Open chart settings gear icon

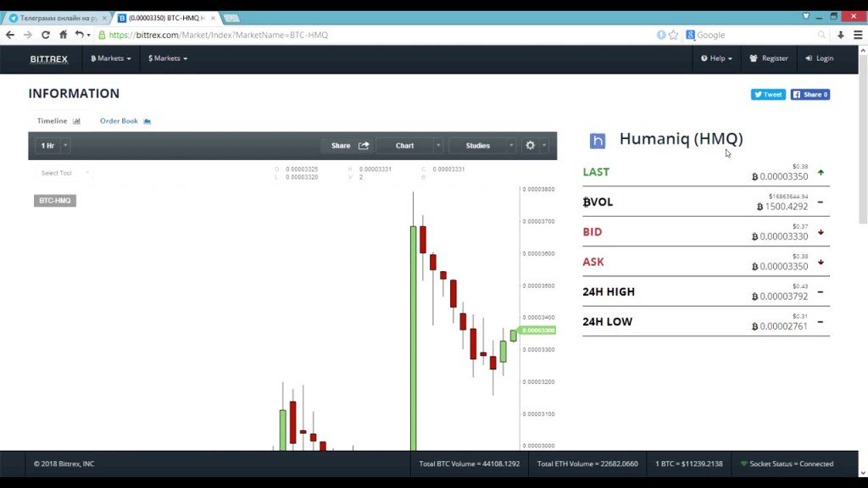pyautogui.click(x=531, y=146)
